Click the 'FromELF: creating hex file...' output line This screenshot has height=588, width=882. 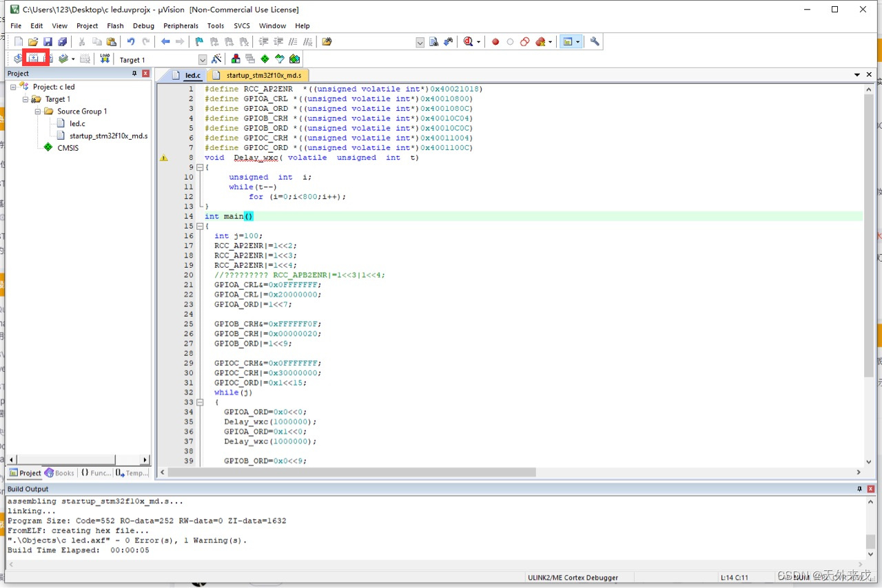tap(78, 531)
